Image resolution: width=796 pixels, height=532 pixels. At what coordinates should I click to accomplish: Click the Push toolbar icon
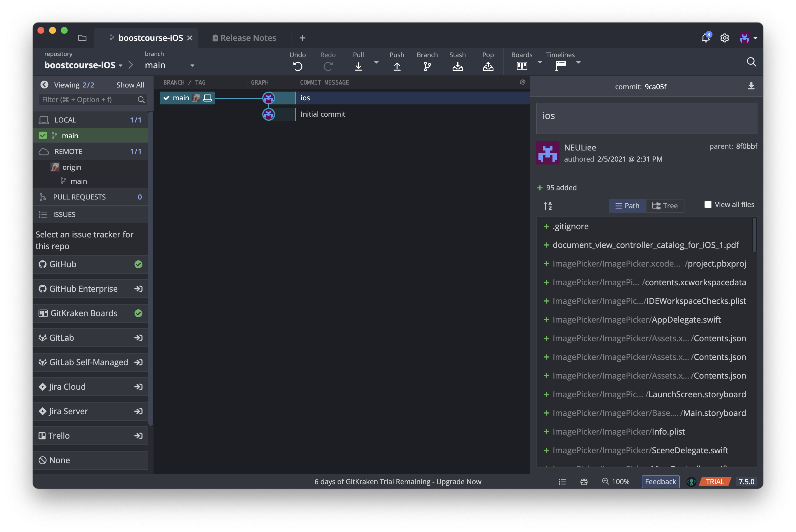click(x=397, y=66)
